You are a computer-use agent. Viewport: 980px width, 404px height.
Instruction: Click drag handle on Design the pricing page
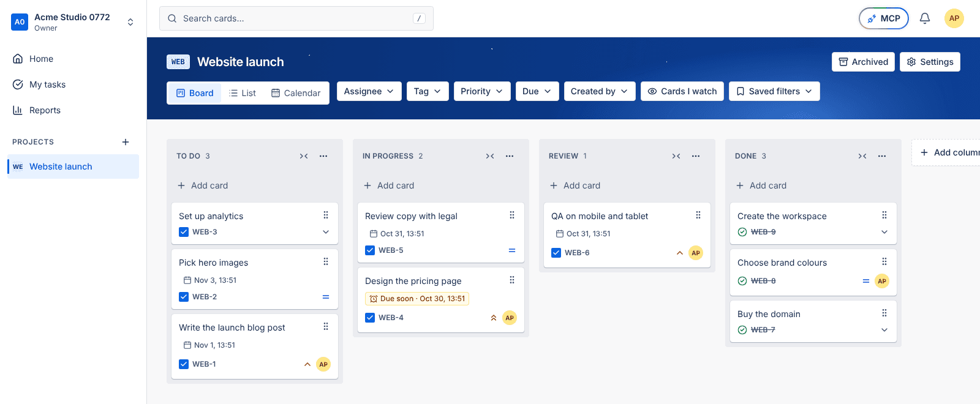512,280
